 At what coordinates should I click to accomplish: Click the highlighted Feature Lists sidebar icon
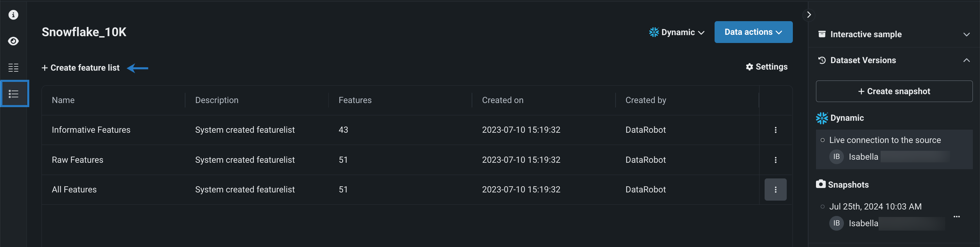[x=14, y=93]
